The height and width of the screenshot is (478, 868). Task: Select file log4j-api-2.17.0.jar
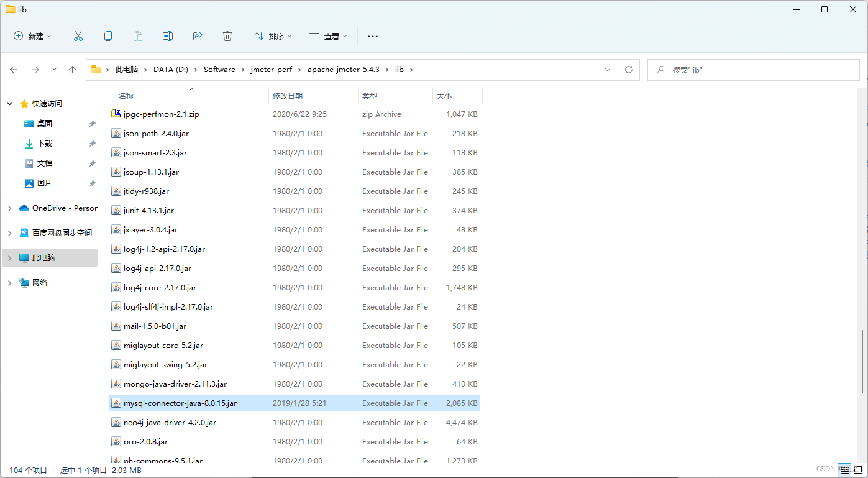pyautogui.click(x=157, y=268)
